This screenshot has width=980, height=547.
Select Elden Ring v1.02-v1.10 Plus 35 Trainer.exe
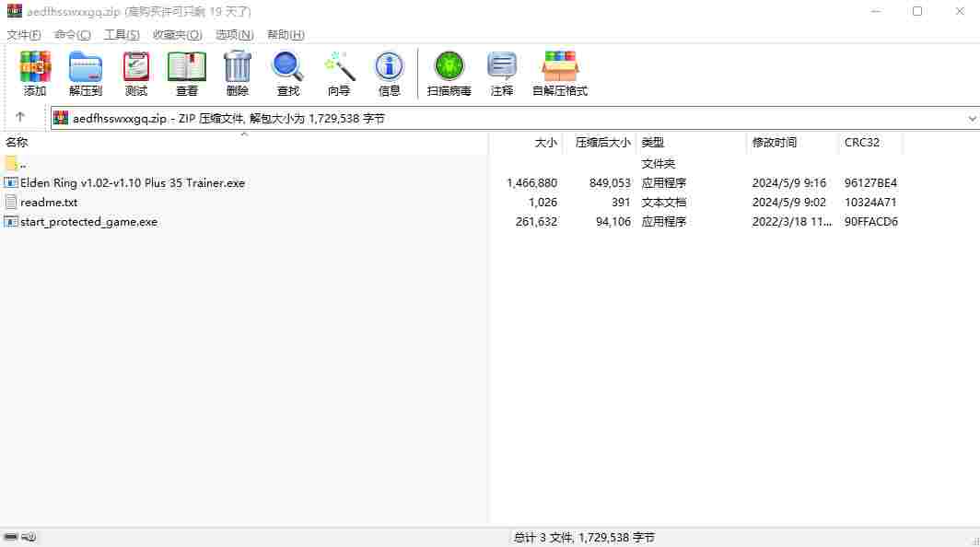133,183
